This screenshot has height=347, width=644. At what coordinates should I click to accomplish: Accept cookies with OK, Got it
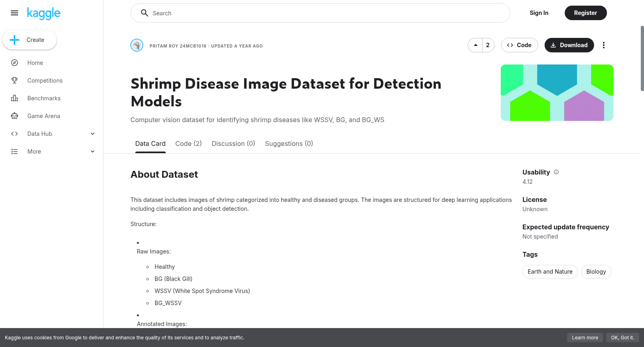pyautogui.click(x=622, y=338)
